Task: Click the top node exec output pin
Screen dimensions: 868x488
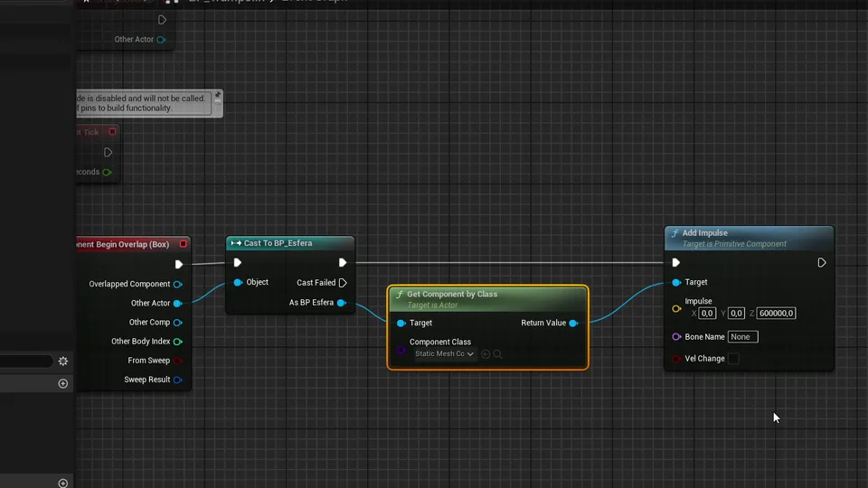Action: coord(162,21)
